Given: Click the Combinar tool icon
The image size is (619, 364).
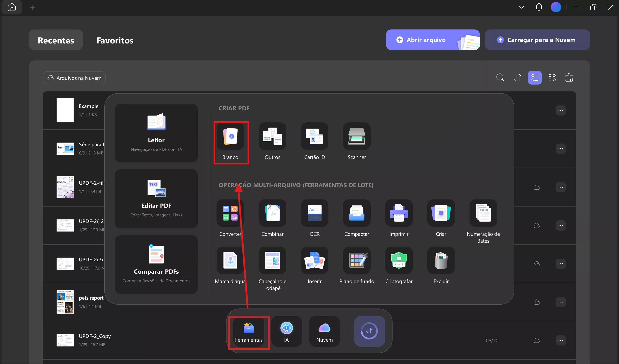Looking at the screenshot, I should [x=272, y=213].
